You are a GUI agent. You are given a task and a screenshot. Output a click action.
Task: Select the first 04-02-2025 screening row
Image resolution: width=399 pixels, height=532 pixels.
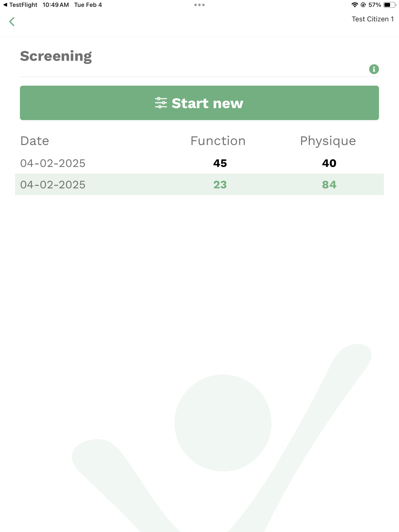199,163
